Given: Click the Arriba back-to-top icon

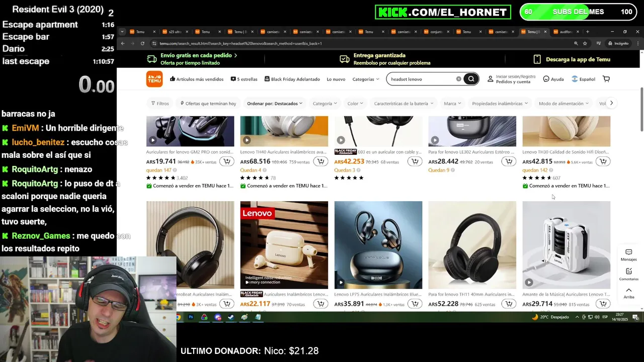Looking at the screenshot, I should click(629, 293).
